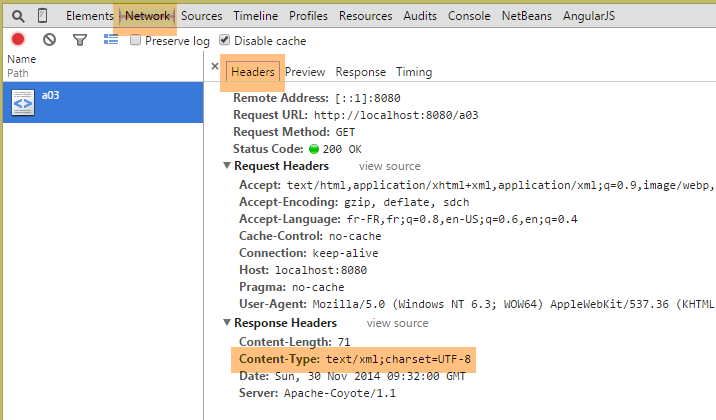Close the request details panel
The height and width of the screenshot is (420, 716).
(214, 66)
